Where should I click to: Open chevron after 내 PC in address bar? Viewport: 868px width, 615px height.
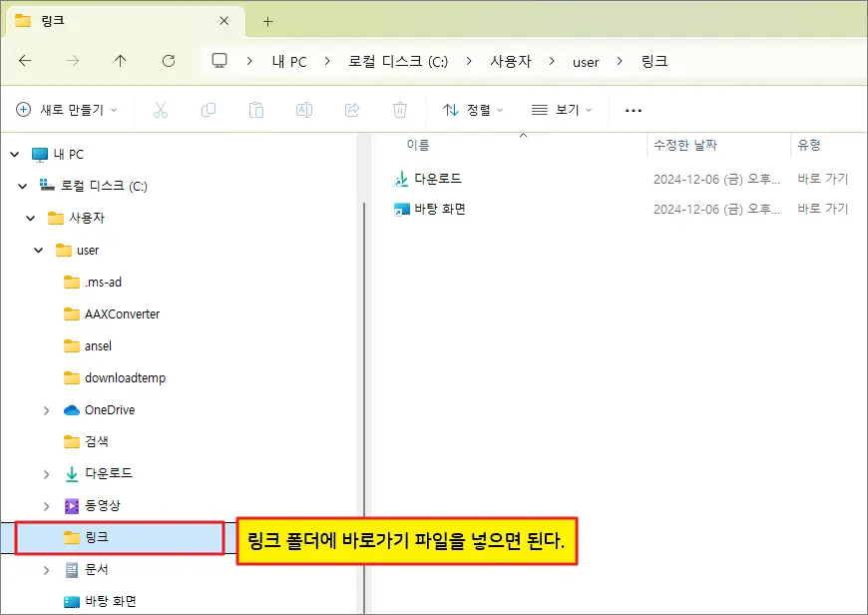coord(327,61)
